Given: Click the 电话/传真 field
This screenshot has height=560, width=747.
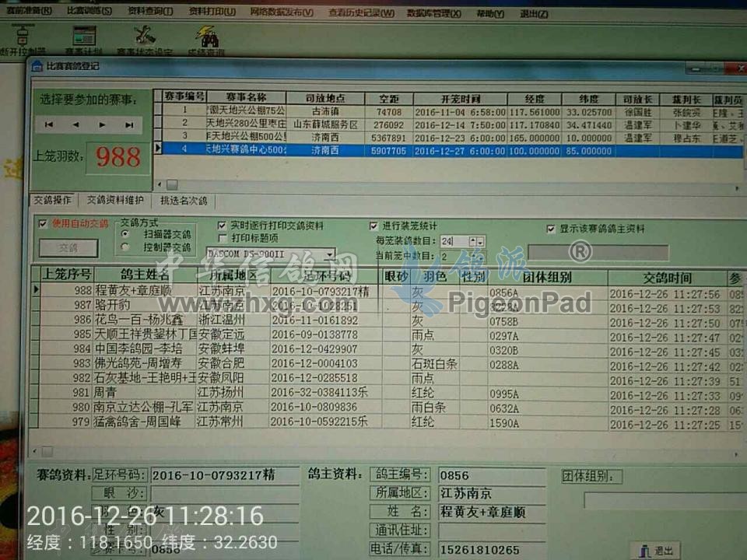Looking at the screenshot, I should pyautogui.click(x=492, y=550).
